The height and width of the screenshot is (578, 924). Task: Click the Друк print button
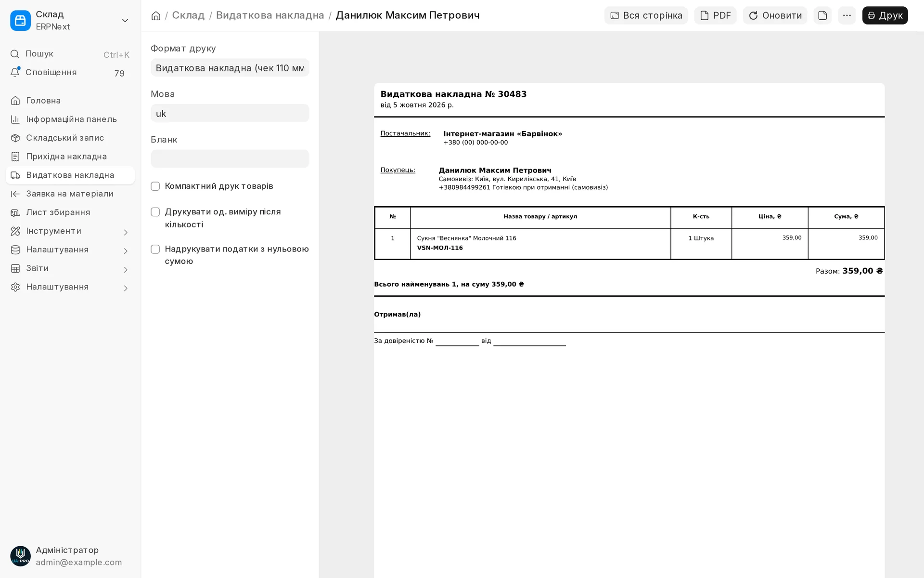point(885,15)
